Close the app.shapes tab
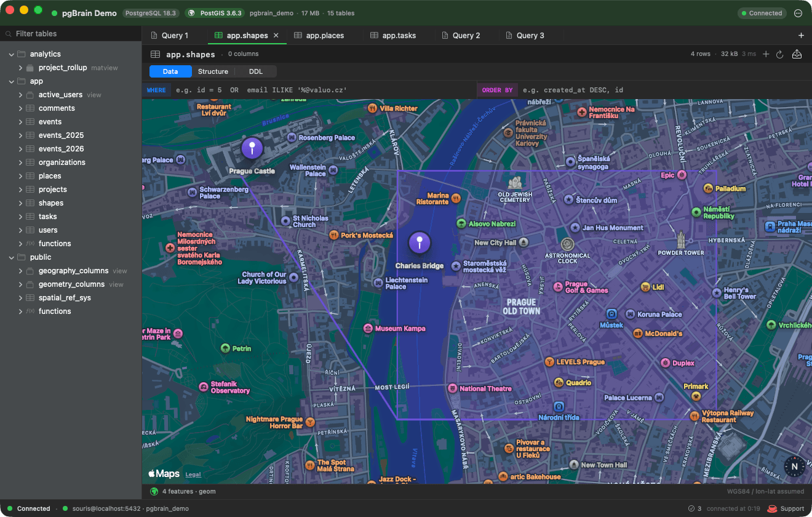This screenshot has height=517, width=812. (276, 36)
